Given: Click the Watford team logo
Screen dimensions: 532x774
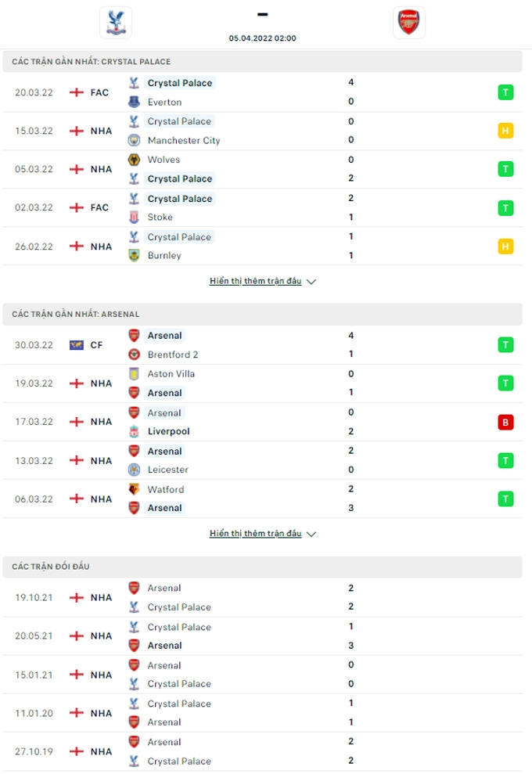Looking at the screenshot, I should (x=133, y=488).
